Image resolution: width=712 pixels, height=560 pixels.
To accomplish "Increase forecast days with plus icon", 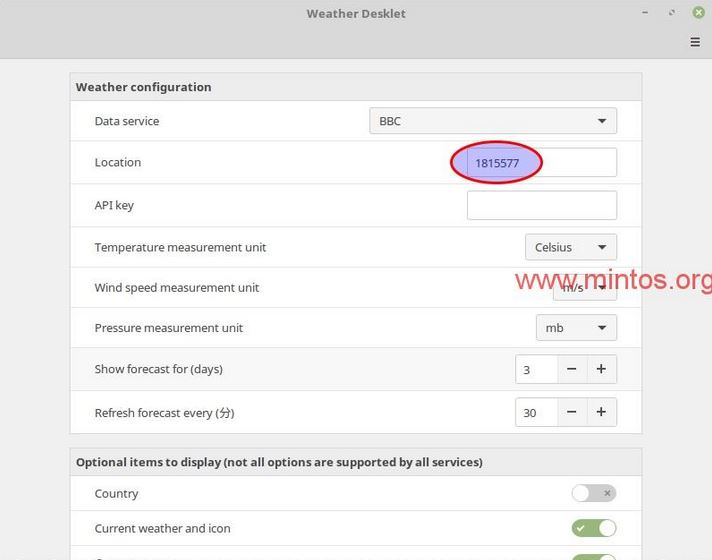I will (601, 369).
